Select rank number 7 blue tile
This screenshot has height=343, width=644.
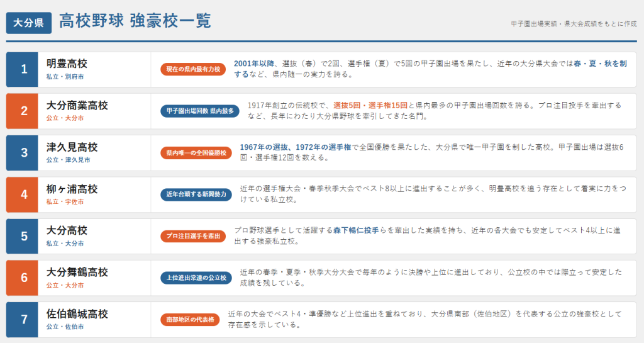[22, 320]
